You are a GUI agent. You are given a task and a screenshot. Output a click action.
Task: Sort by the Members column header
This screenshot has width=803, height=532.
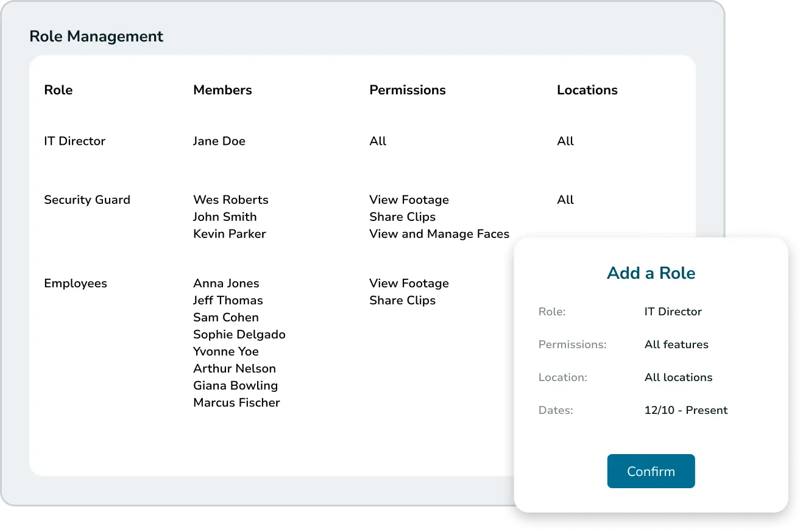[222, 90]
